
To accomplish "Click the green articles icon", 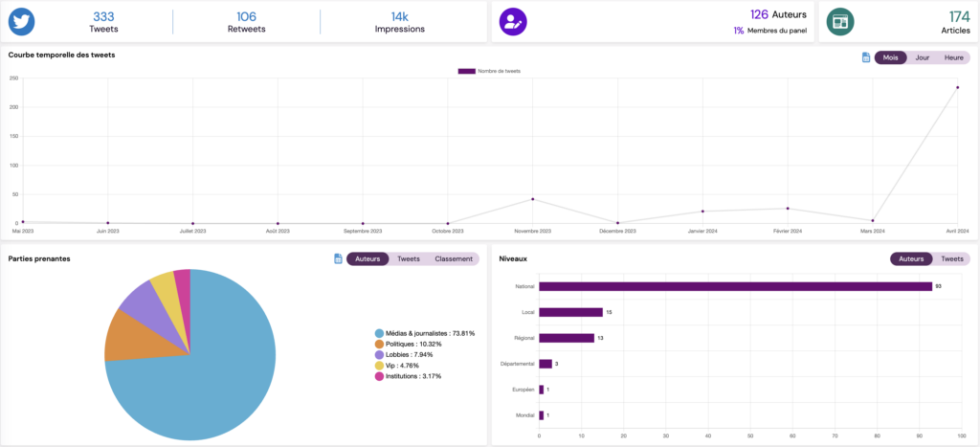I will point(841,21).
